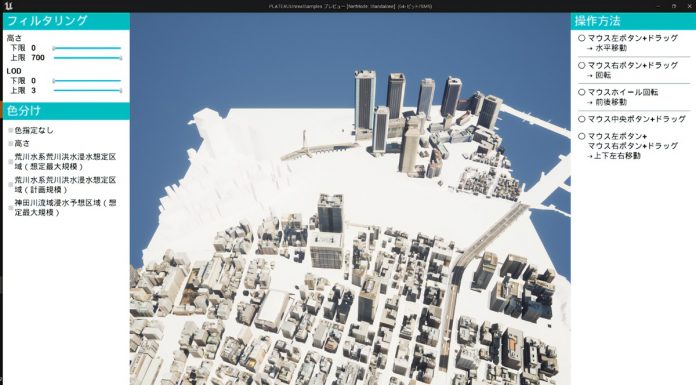
Task: Click the circle beside マウス右ボタン+ドラッグ
Action: pos(581,65)
